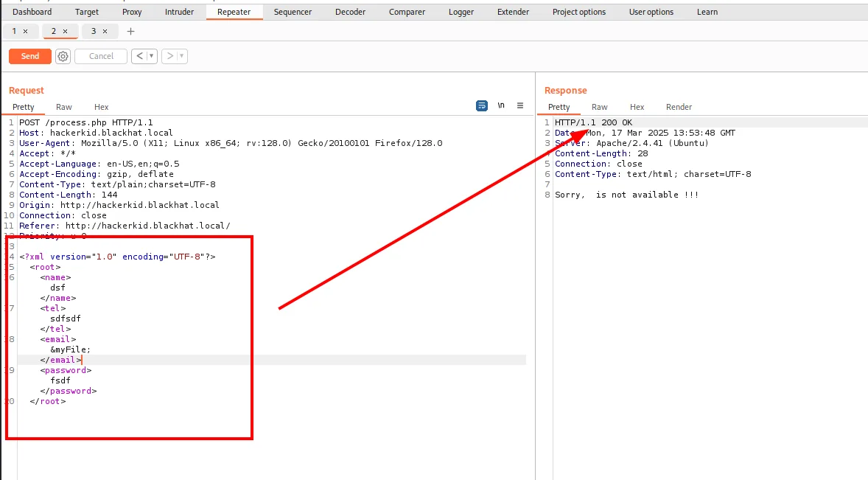Select Request Pretty view tab
868x480 pixels.
point(24,107)
